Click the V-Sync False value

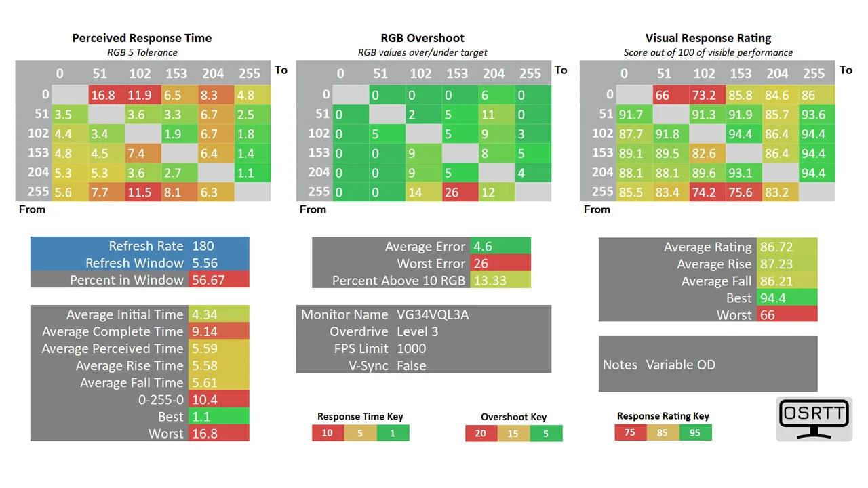(412, 366)
